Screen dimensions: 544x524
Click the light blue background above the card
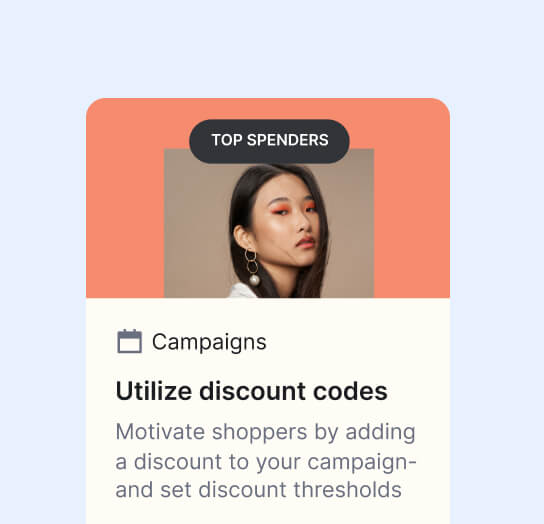tap(272, 49)
